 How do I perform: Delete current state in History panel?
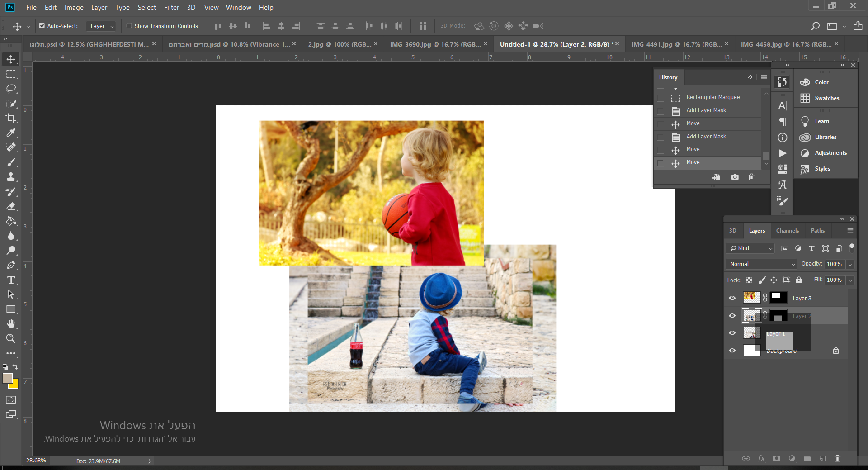coord(751,177)
